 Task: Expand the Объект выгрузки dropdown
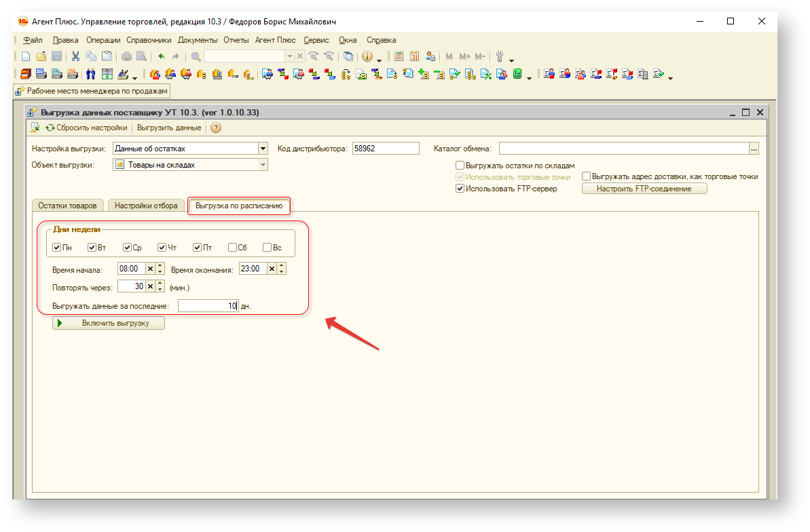tap(263, 165)
